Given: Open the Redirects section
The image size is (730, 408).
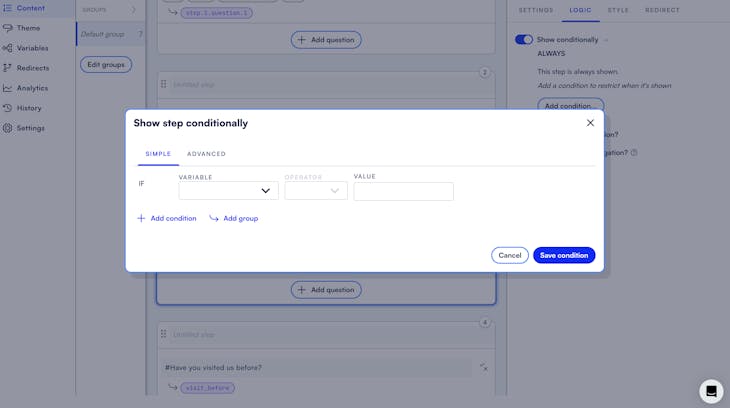Looking at the screenshot, I should pyautogui.click(x=33, y=68).
